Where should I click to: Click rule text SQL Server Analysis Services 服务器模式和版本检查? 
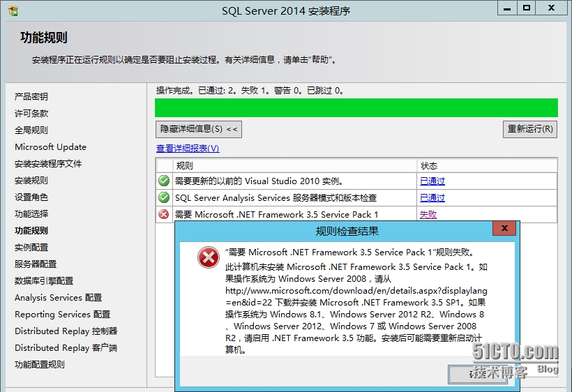tap(276, 197)
